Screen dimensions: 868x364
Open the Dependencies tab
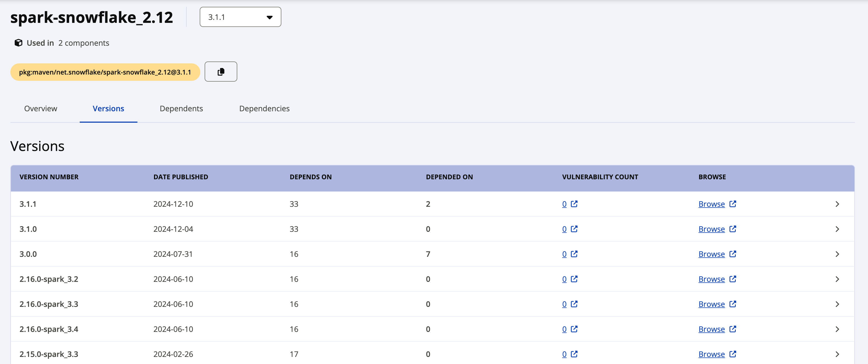[264, 109]
